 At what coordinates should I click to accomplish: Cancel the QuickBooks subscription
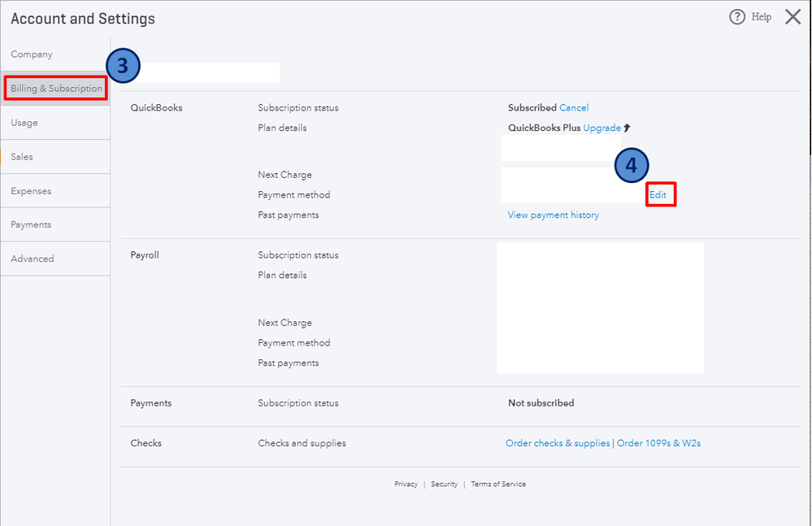574,108
